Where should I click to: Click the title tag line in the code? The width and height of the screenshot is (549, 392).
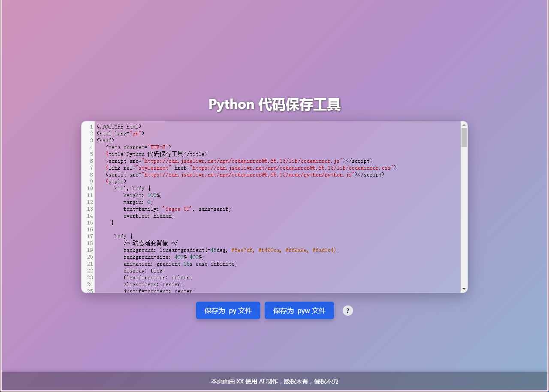pyautogui.click(x=157, y=154)
